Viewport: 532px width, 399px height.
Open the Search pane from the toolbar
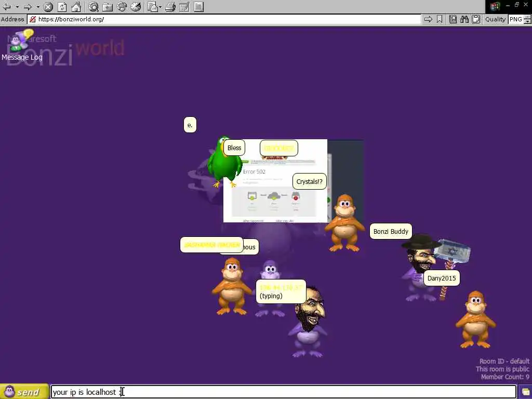[x=94, y=7]
